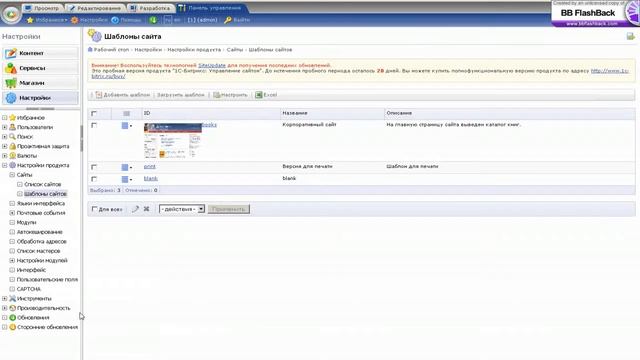Switch to the Разработка tab

coord(150,8)
